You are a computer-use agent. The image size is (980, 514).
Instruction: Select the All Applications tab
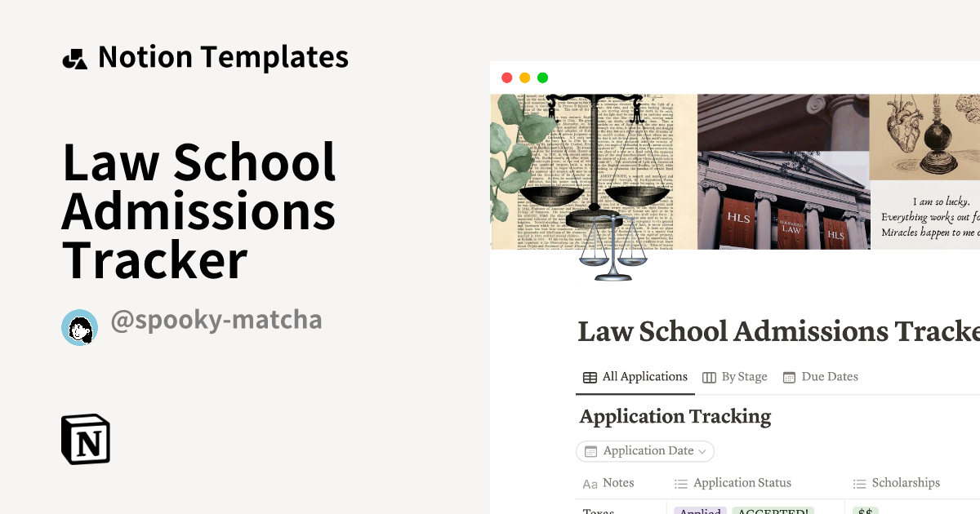(644, 376)
